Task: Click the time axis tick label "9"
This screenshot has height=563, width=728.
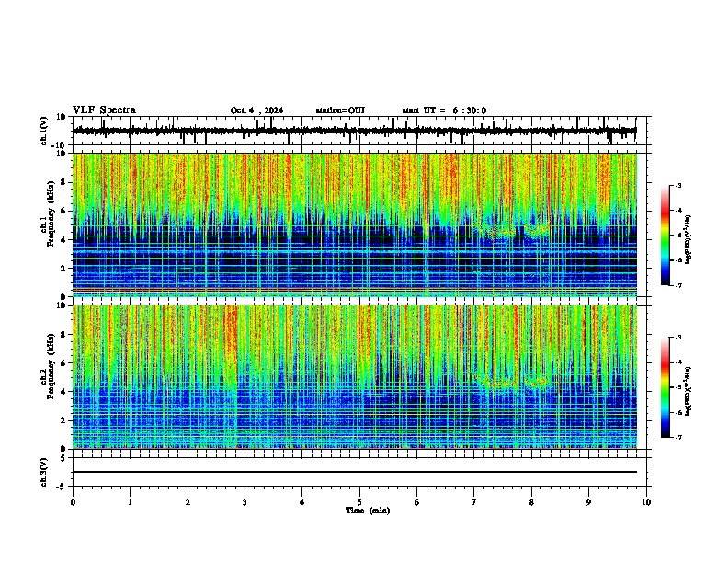Action: 588,502
